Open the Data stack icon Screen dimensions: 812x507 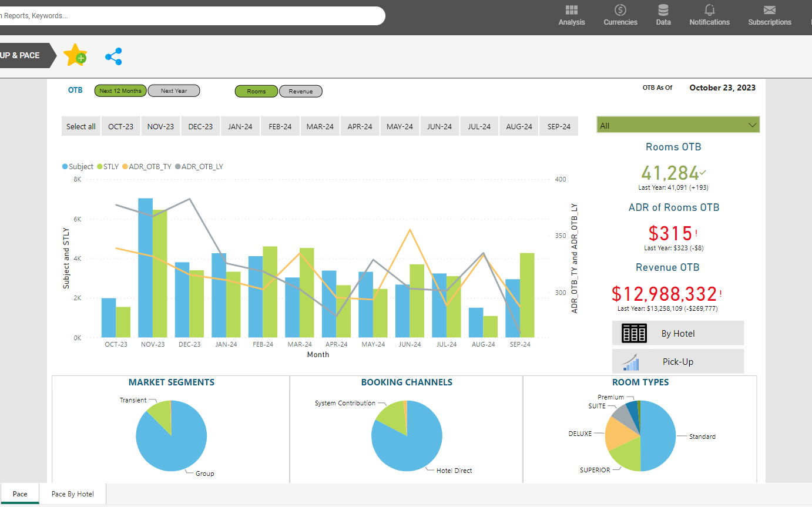[x=663, y=11]
